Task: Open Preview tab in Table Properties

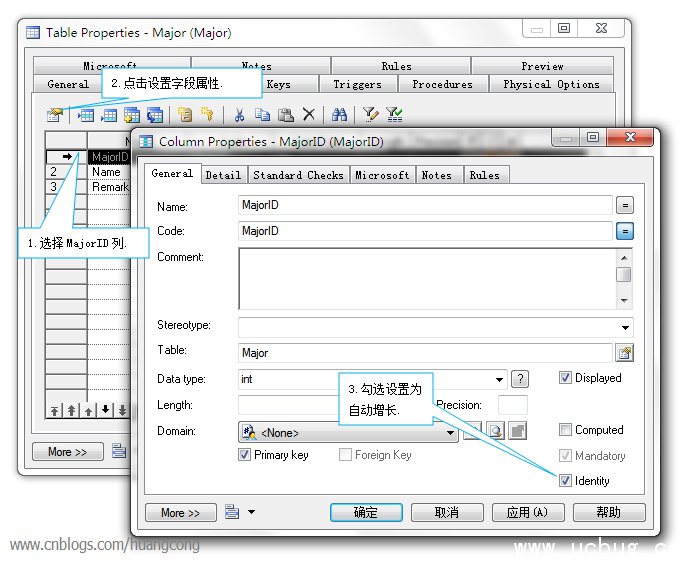Action: pyautogui.click(x=542, y=66)
